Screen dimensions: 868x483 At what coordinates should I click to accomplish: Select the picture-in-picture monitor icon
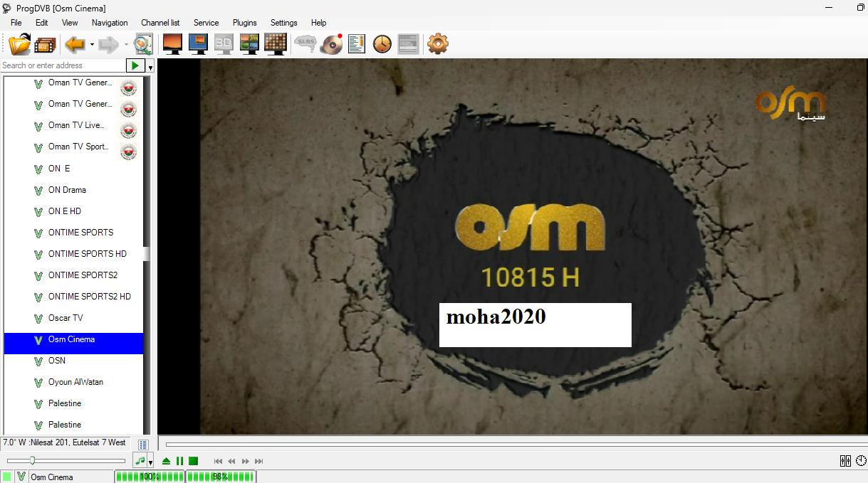[x=198, y=44]
